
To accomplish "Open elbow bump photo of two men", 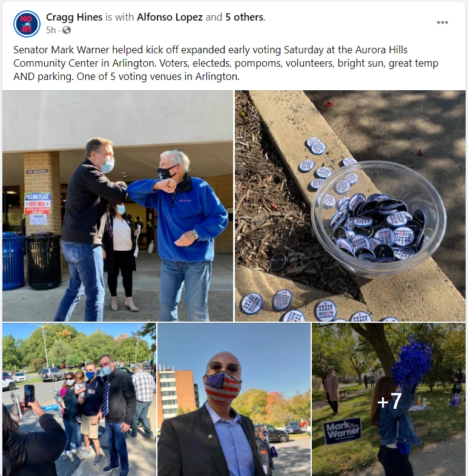I will click(118, 206).
